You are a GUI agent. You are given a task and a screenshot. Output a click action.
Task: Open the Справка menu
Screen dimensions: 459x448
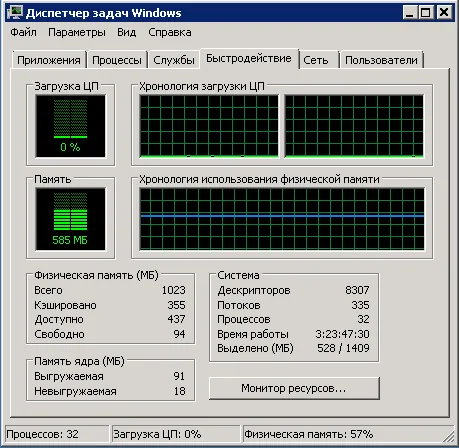pos(170,32)
